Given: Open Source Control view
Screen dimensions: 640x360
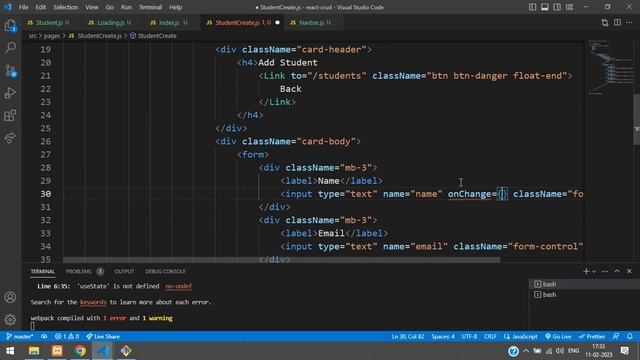Looking at the screenshot, I should point(10,71).
